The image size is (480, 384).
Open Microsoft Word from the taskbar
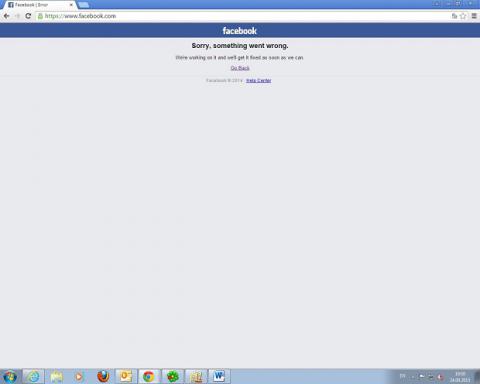(219, 376)
